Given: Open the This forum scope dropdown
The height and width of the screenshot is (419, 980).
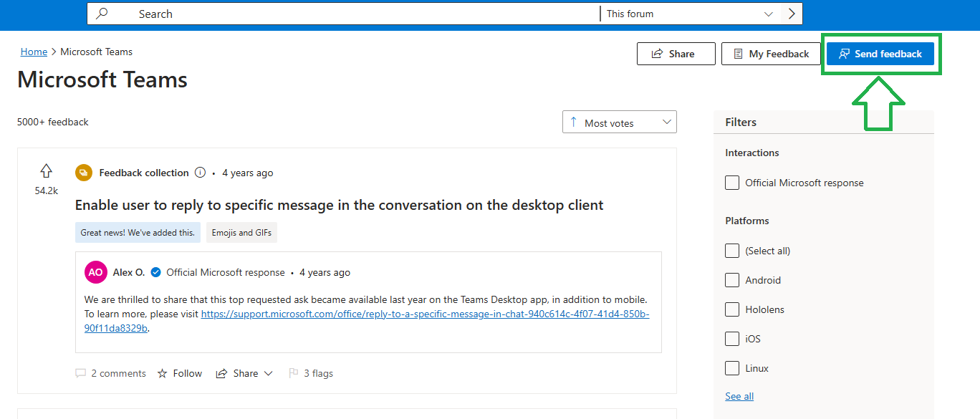Looking at the screenshot, I should click(690, 14).
